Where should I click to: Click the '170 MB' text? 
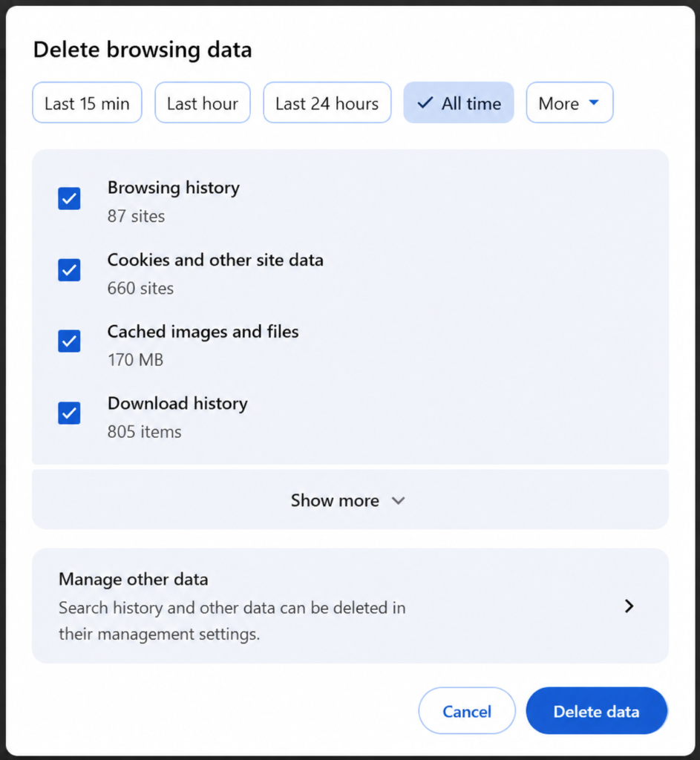(x=135, y=360)
